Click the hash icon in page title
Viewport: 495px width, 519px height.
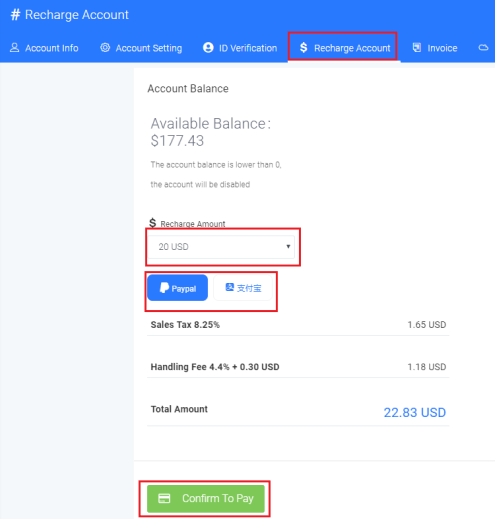pyautogui.click(x=15, y=15)
